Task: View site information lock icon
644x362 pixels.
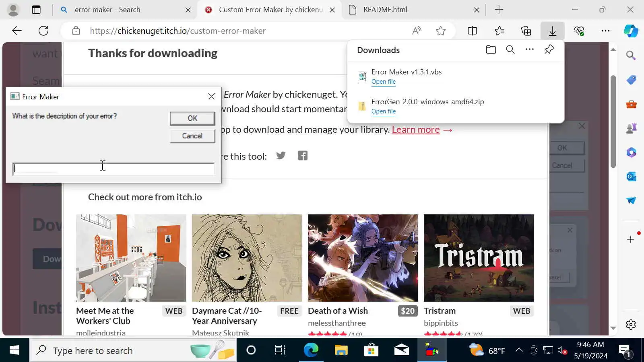Action: coord(76,31)
